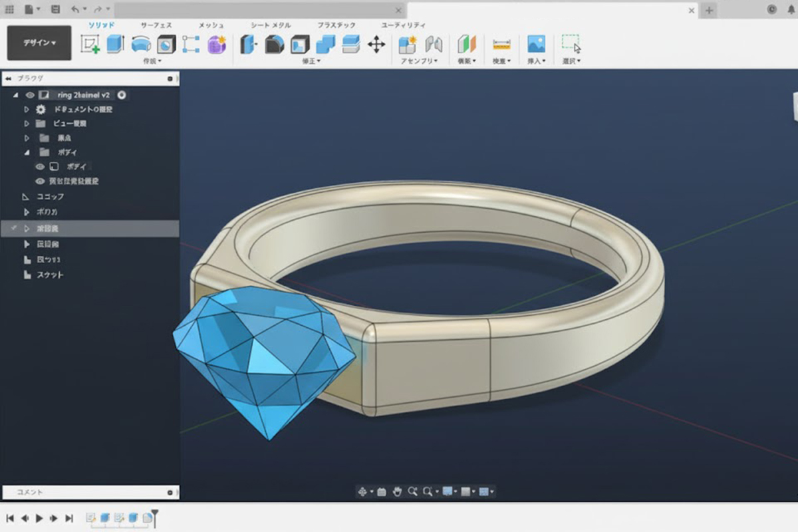Screen dimensions: 798x532
Task: Toggle visibility of ring 2kainel v2 component
Action: pos(30,95)
